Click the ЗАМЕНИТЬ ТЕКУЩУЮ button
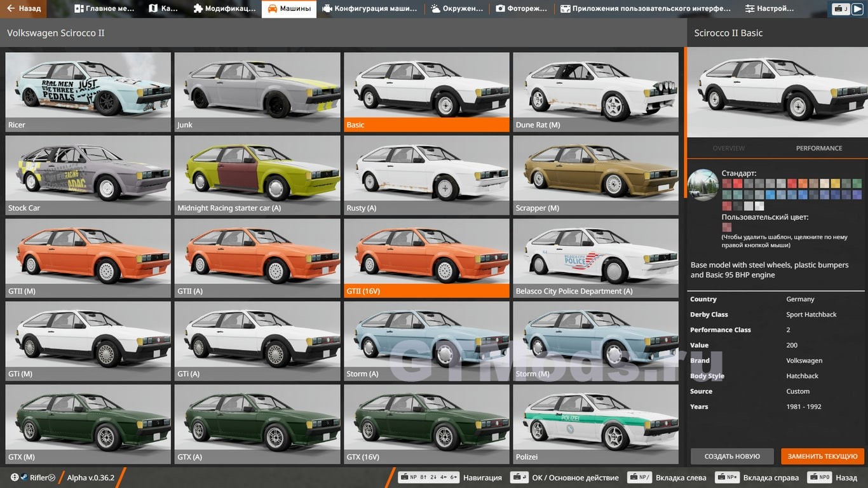This screenshot has height=488, width=868. pyautogui.click(x=822, y=456)
